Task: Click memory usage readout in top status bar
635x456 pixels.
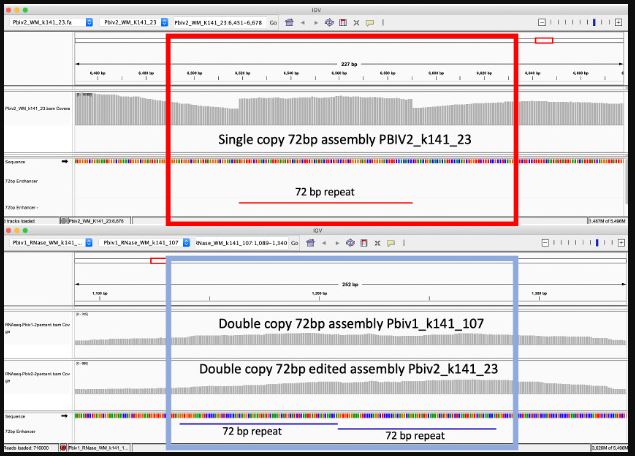Action: coord(606,221)
